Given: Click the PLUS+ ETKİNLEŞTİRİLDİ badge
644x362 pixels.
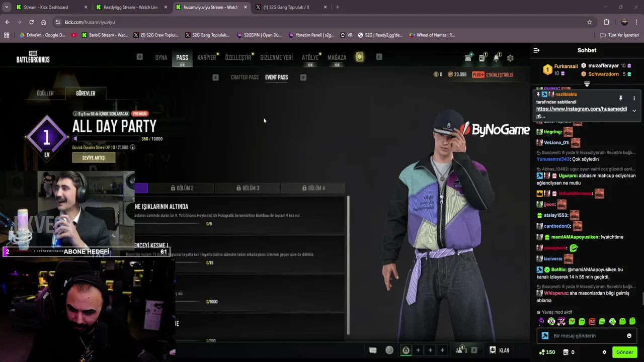Looking at the screenshot, I should click(493, 74).
